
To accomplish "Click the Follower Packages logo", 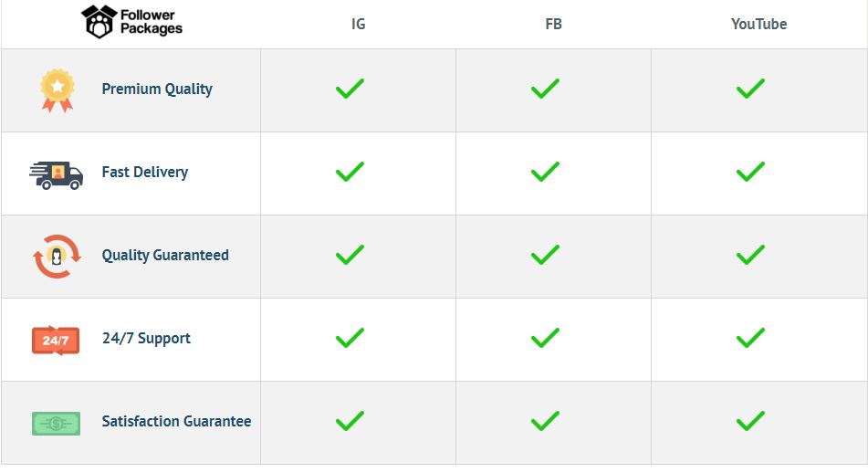I will (131, 21).
